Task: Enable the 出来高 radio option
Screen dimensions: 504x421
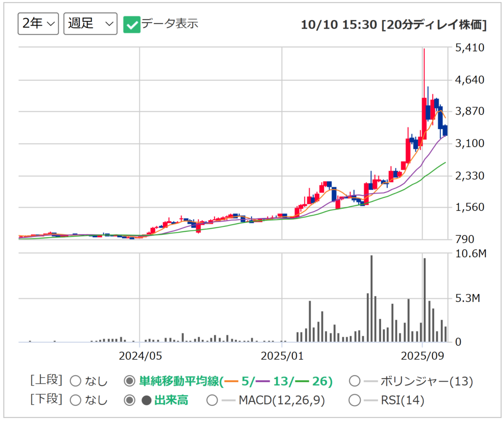Action: point(129,400)
